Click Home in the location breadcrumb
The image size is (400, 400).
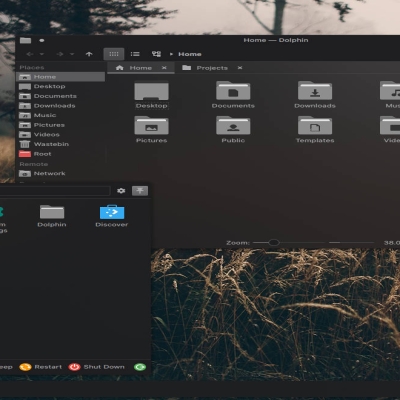pos(190,54)
